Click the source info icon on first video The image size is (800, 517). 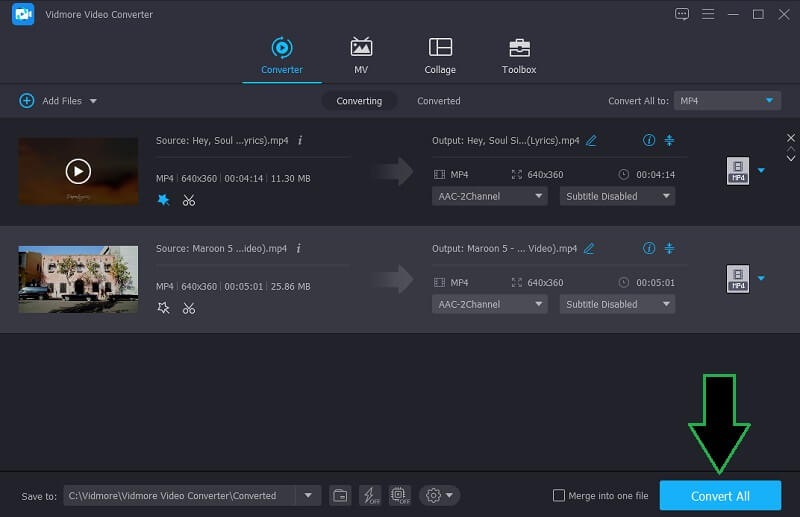300,141
